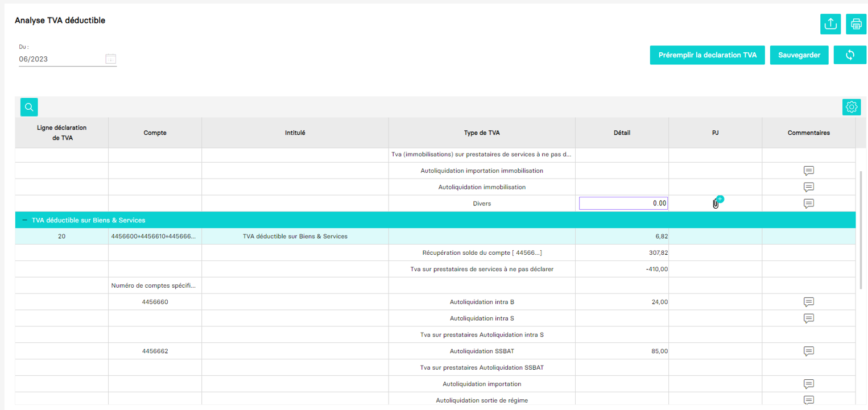Click amount 85,00 cell
Screen dimensions: 868x410
coord(622,351)
